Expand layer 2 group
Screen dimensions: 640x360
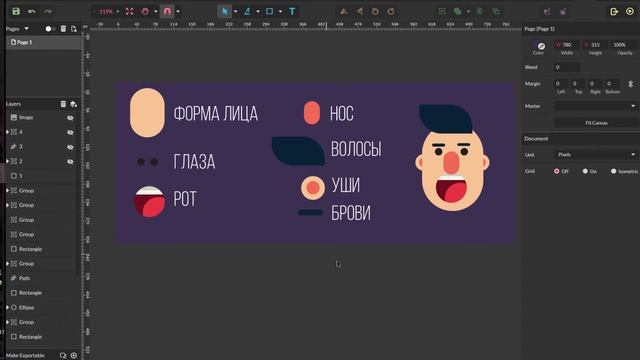pos(8,161)
